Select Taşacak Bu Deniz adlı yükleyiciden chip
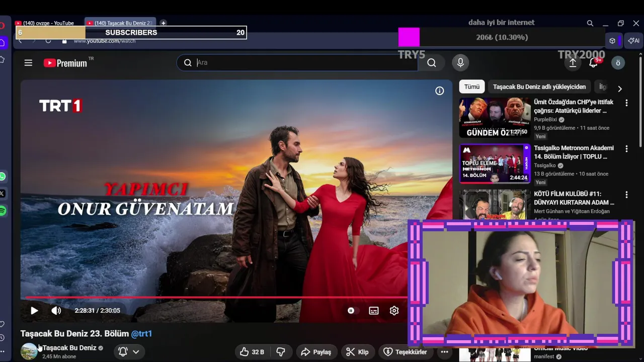Image resolution: width=644 pixels, height=362 pixels. tap(539, 87)
